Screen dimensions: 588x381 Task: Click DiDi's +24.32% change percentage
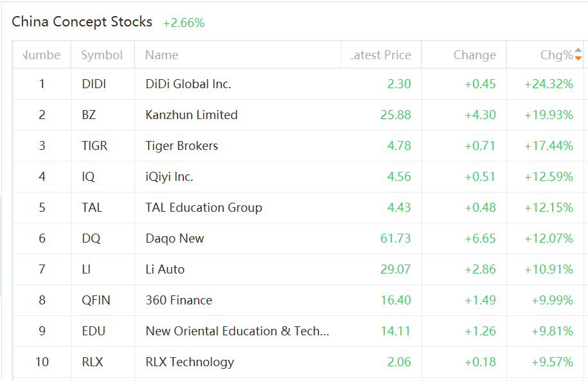click(x=548, y=84)
